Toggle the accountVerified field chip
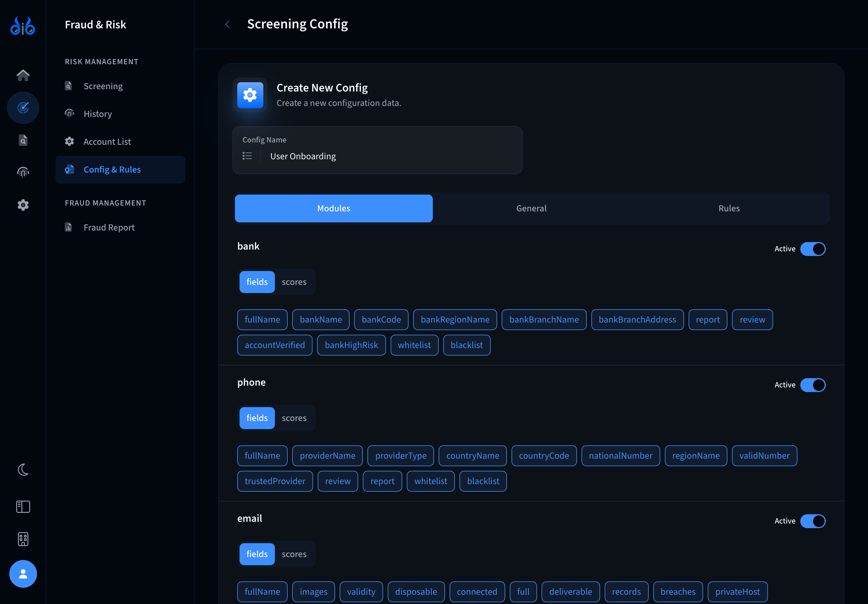The image size is (868, 604). click(x=275, y=345)
